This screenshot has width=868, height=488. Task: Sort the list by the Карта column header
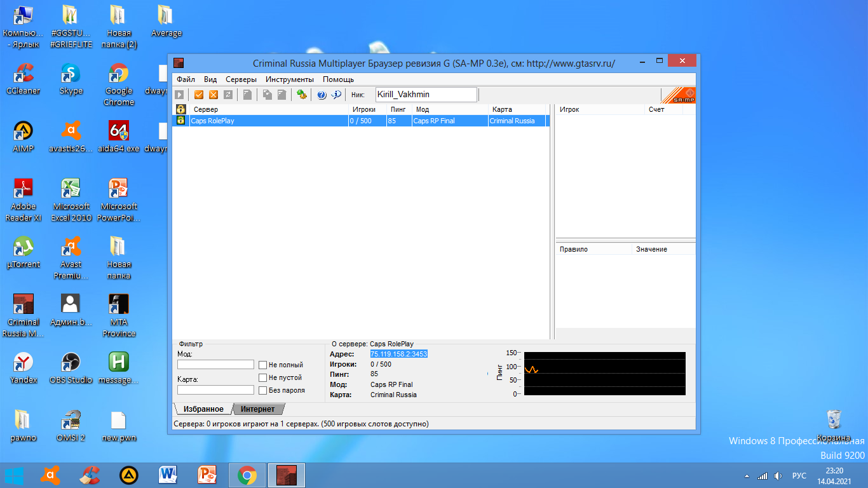tap(517, 109)
